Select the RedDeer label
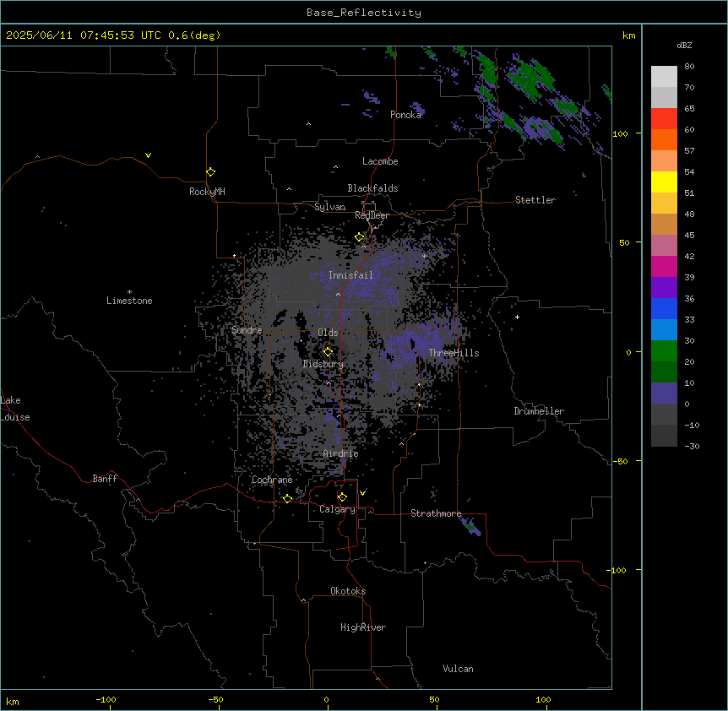The width and height of the screenshot is (728, 711). [x=372, y=215]
